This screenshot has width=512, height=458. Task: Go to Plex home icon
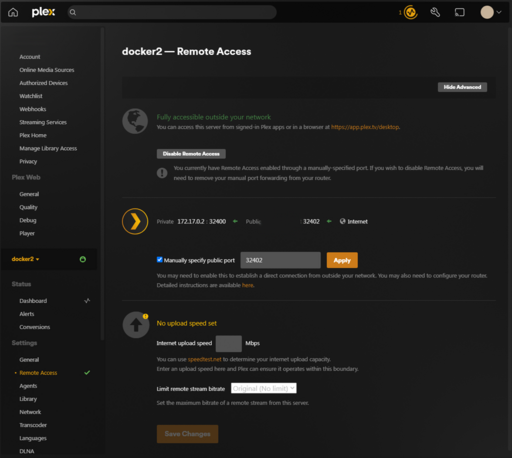click(13, 12)
